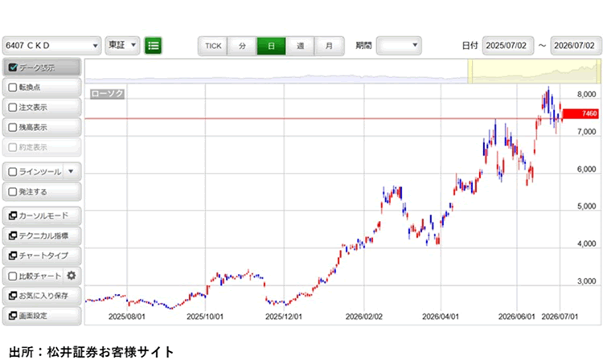Open チャートタイプ selection
This screenshot has height=364, width=603.
pos(42,256)
